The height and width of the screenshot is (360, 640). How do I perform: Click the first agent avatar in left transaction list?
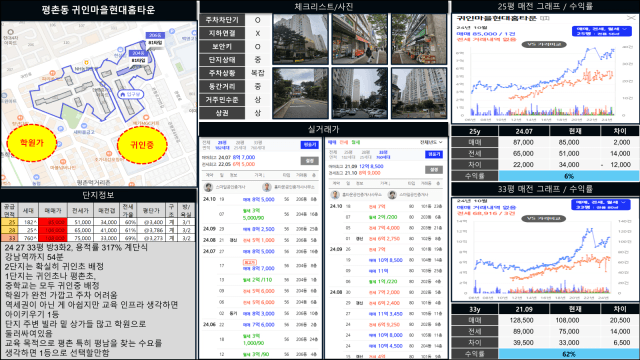coord(209,187)
